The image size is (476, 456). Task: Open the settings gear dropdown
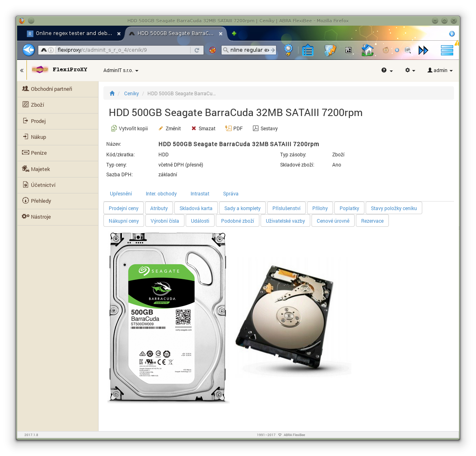[410, 70]
